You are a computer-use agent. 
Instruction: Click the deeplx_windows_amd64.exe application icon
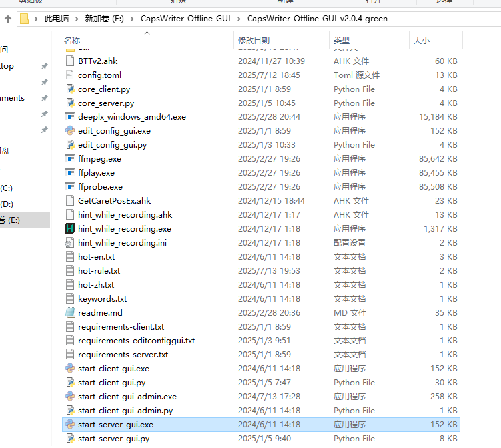click(70, 117)
